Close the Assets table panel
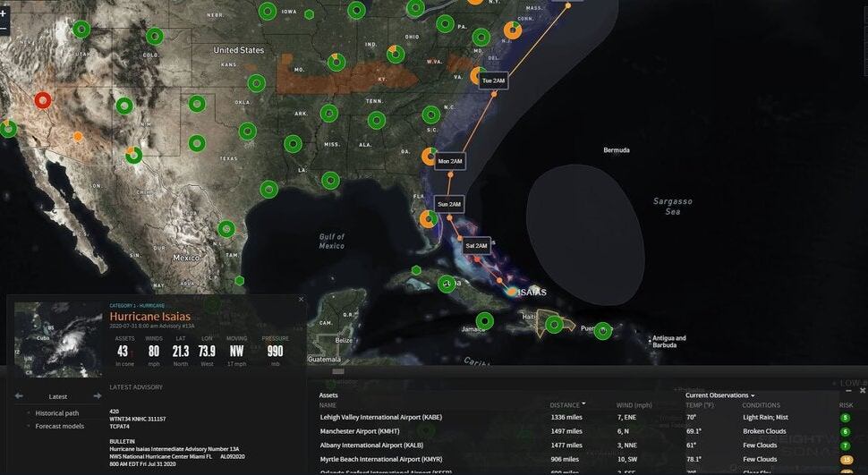 coord(862,390)
